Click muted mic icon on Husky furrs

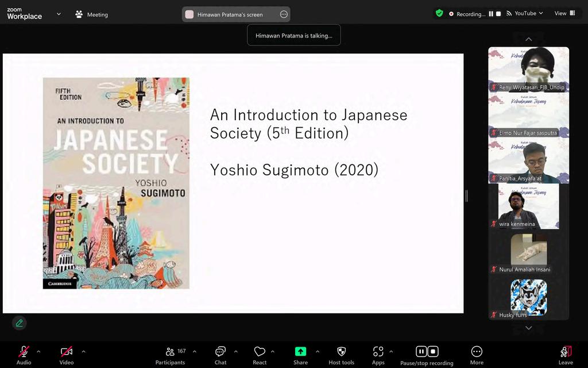[494, 315]
